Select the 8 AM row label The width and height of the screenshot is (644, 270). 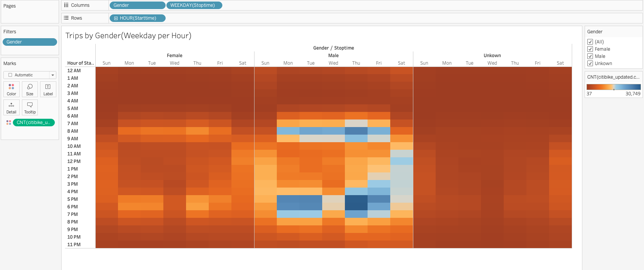[73, 131]
